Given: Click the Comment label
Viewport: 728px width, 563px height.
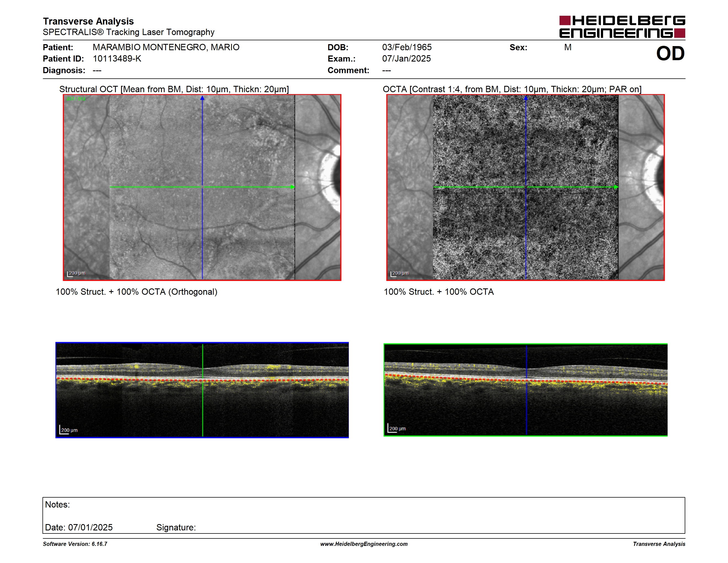Looking at the screenshot, I should (348, 70).
